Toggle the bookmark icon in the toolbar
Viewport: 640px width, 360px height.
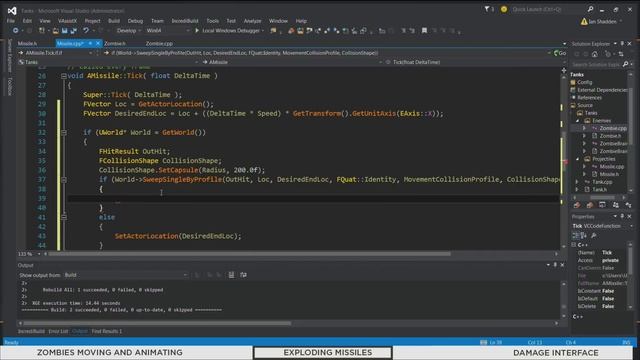(424, 31)
